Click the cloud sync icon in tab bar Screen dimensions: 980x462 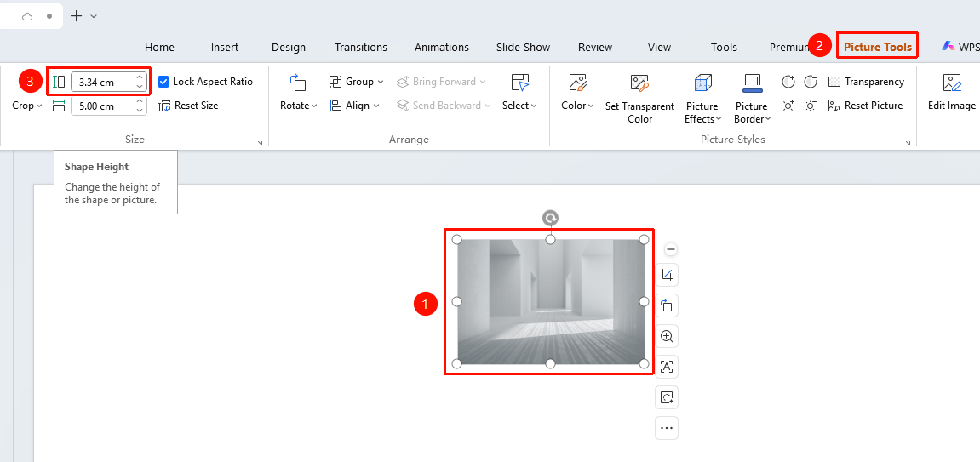[27, 16]
